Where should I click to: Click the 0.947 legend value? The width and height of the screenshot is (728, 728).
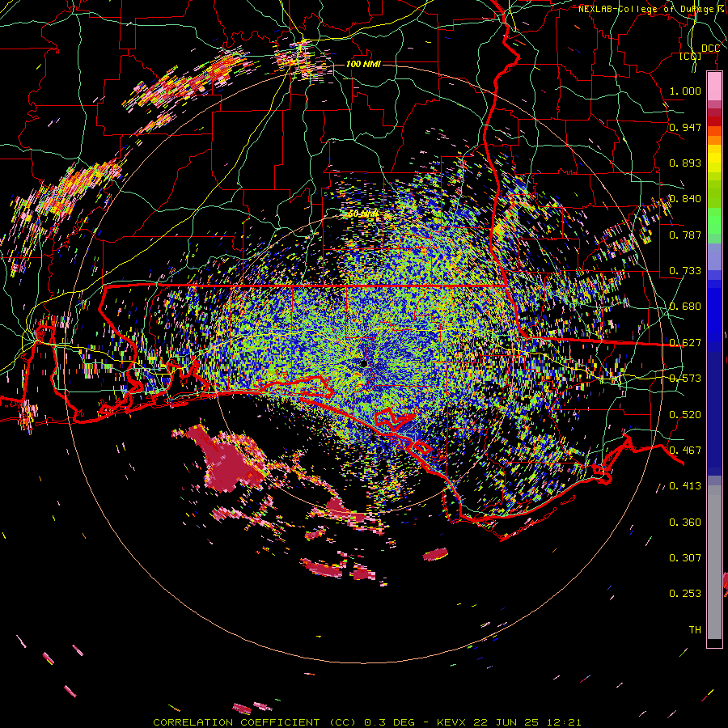[x=685, y=127]
